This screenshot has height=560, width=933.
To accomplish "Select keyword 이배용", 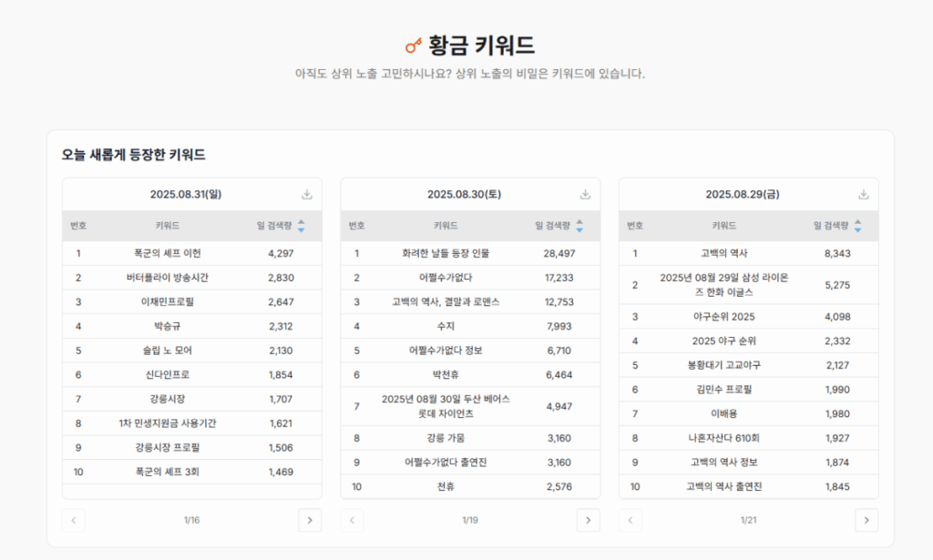I will click(724, 413).
